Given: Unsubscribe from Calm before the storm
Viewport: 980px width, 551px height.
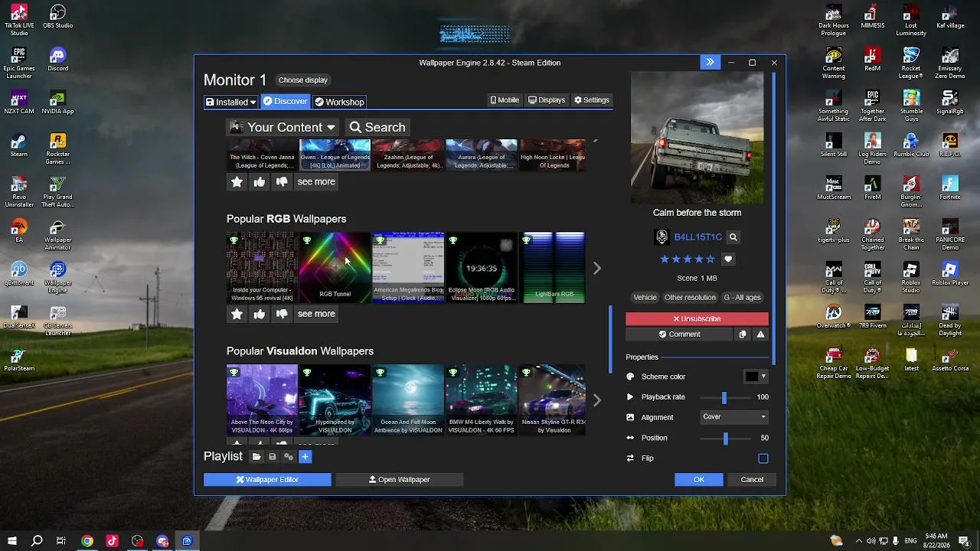Looking at the screenshot, I should pos(697,319).
